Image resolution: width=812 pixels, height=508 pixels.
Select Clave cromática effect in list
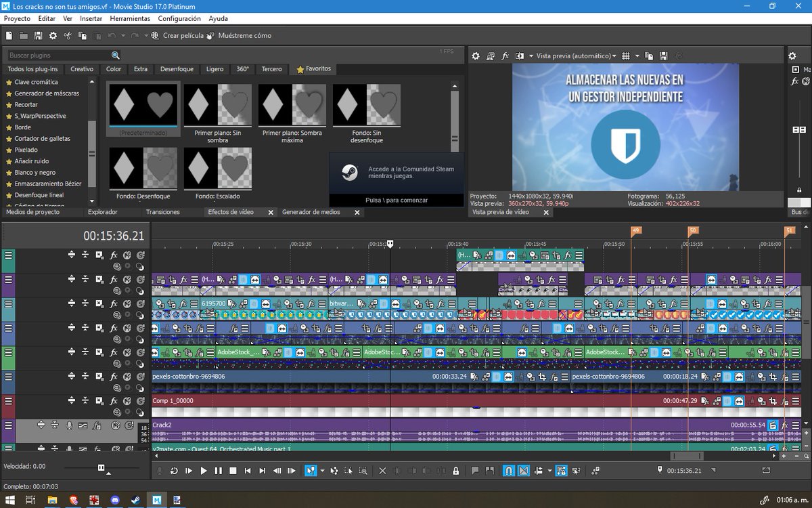[x=36, y=82]
